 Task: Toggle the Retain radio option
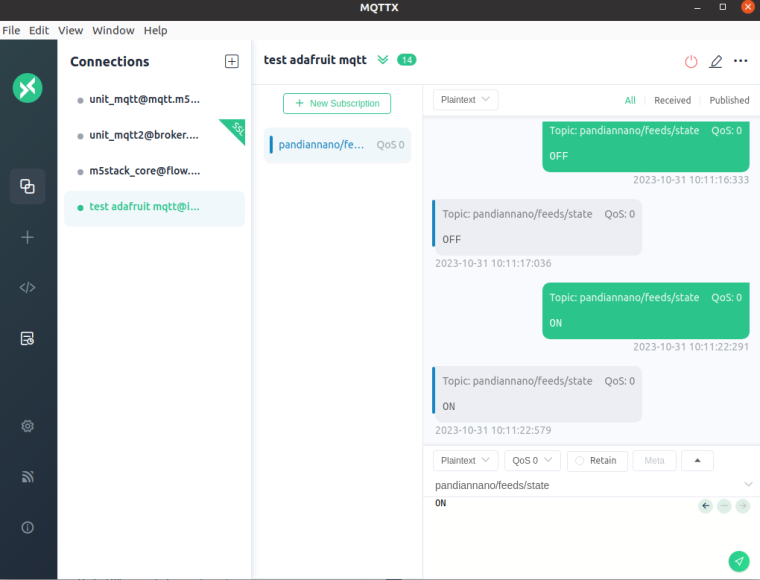(597, 461)
